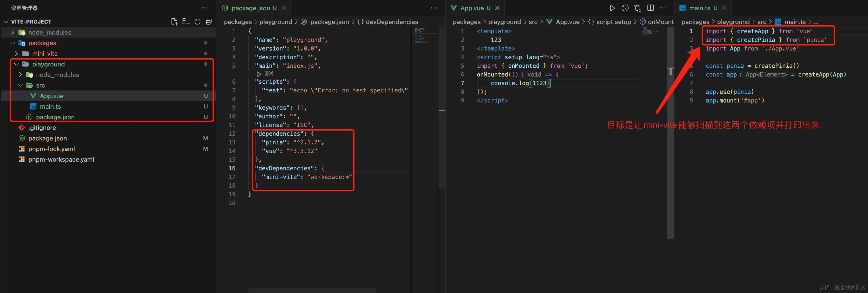The width and height of the screenshot is (868, 293).
Task: Switch to the package.json tab
Action: pyautogui.click(x=253, y=8)
